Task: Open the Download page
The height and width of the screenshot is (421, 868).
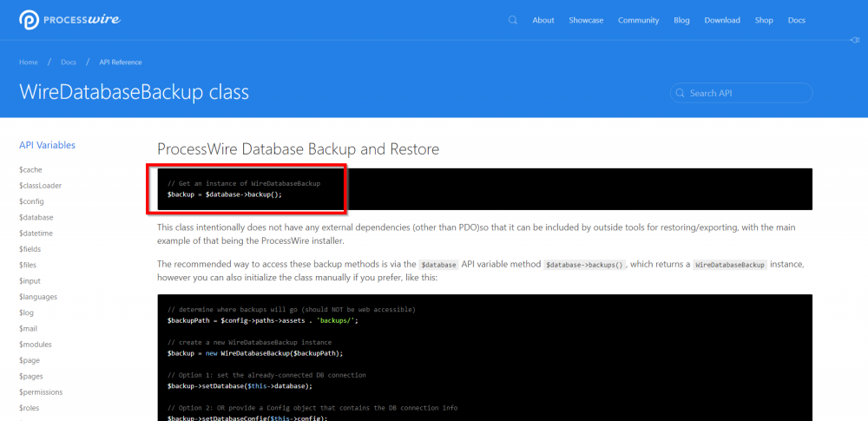Action: pyautogui.click(x=722, y=20)
